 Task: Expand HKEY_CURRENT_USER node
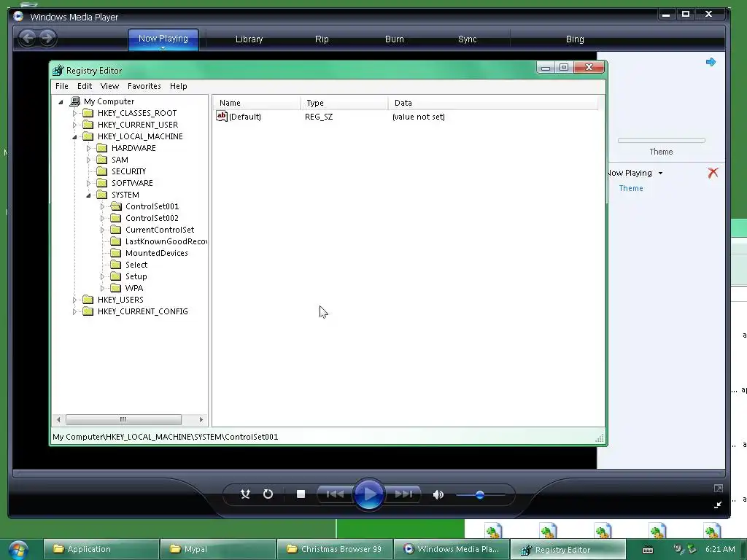(74, 125)
